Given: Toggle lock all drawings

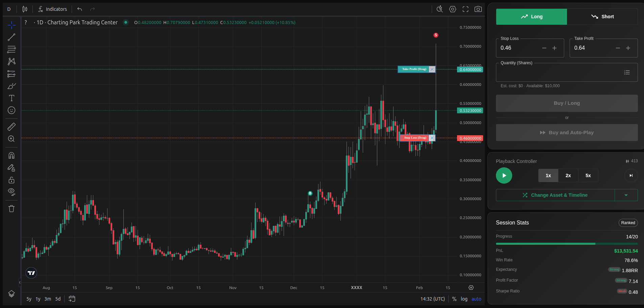Looking at the screenshot, I should [11, 180].
